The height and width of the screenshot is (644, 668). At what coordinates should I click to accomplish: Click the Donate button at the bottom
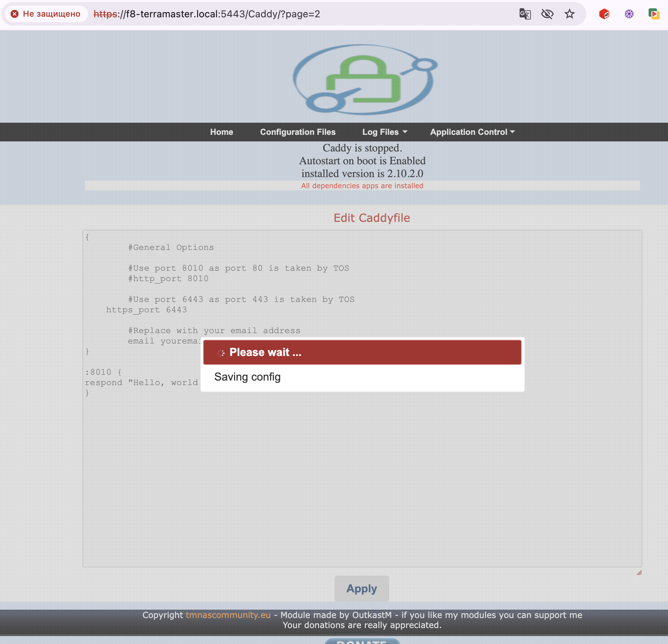click(x=362, y=641)
